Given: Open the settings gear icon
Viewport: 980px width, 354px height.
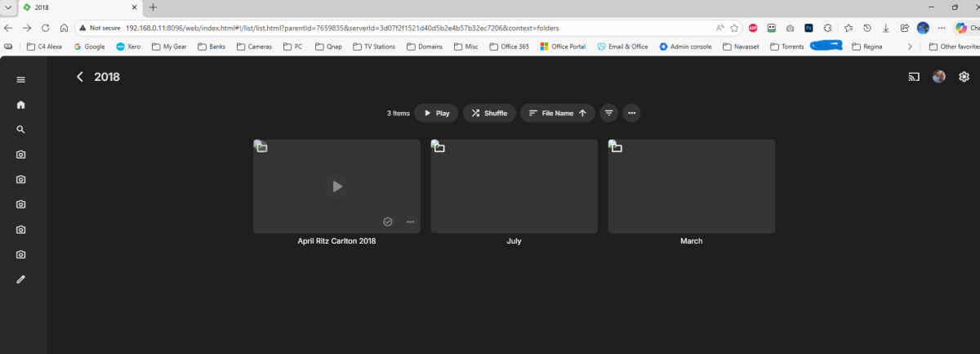Looking at the screenshot, I should click(964, 77).
